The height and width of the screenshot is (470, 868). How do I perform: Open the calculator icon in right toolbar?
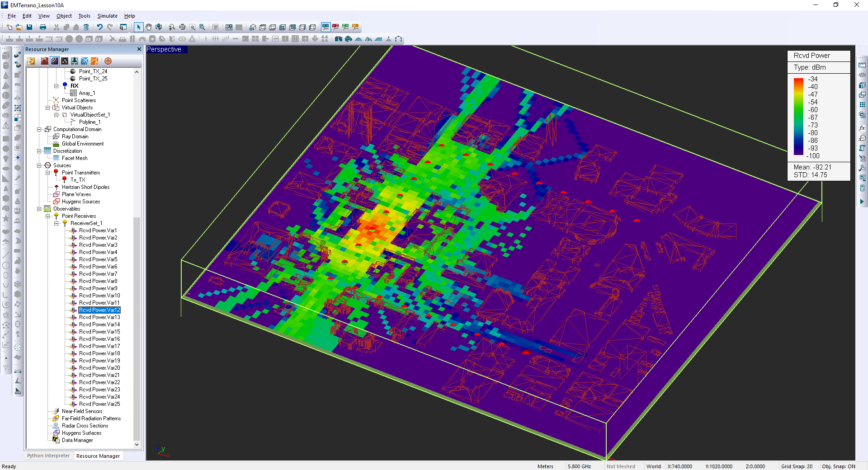pos(862,188)
